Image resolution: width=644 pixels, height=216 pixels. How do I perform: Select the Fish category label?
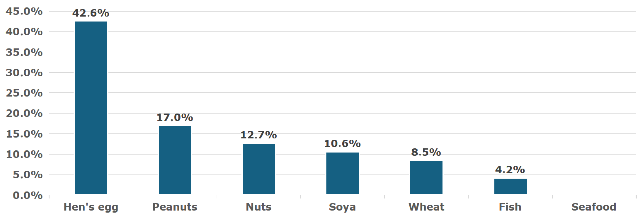coord(510,207)
